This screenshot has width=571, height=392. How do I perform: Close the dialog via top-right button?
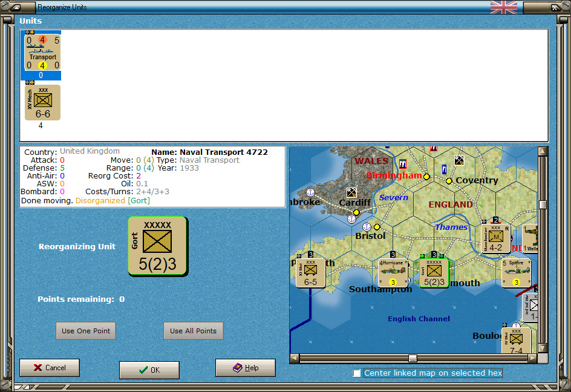pos(554,7)
